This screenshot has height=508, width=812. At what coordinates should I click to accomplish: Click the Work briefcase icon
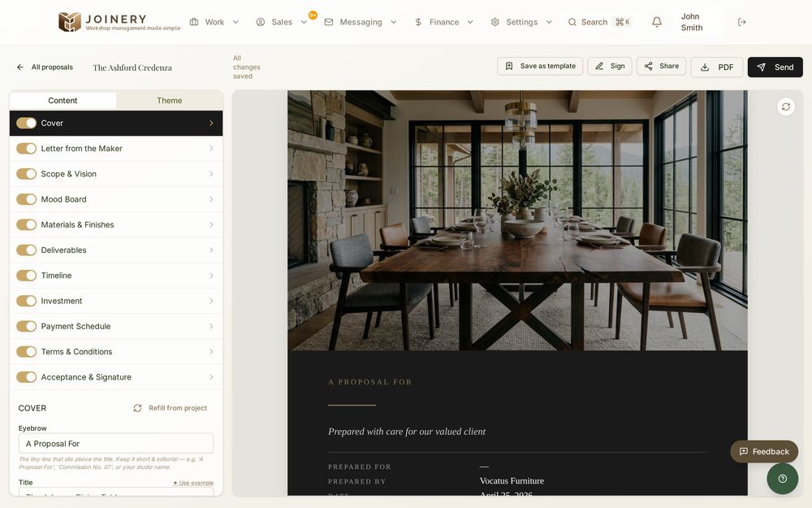click(x=194, y=22)
